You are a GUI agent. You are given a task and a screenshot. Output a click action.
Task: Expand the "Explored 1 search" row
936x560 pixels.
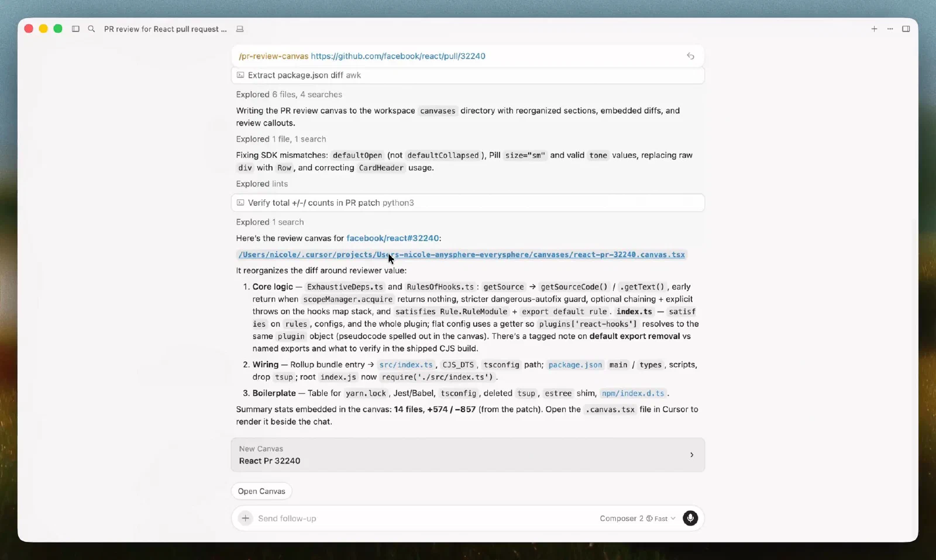point(270,222)
